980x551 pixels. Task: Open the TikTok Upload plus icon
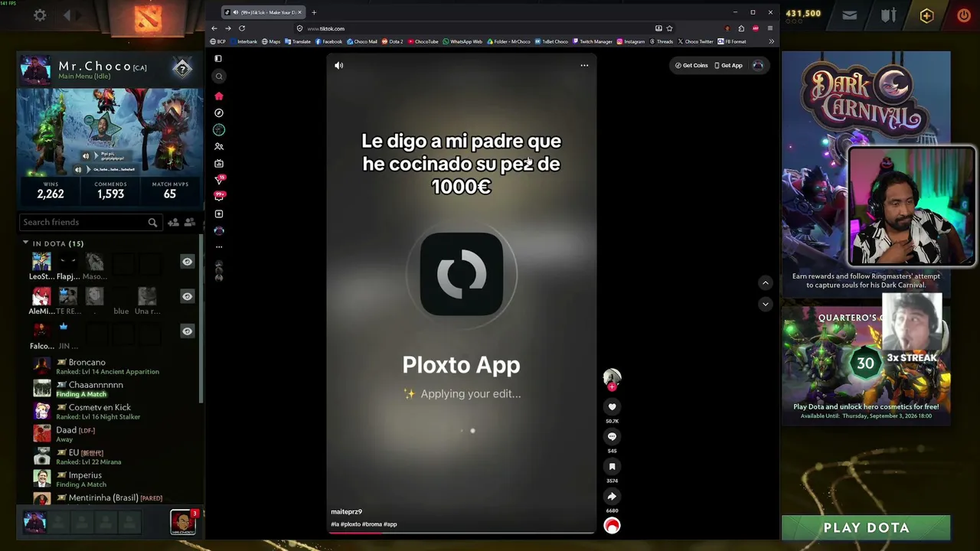(x=218, y=214)
